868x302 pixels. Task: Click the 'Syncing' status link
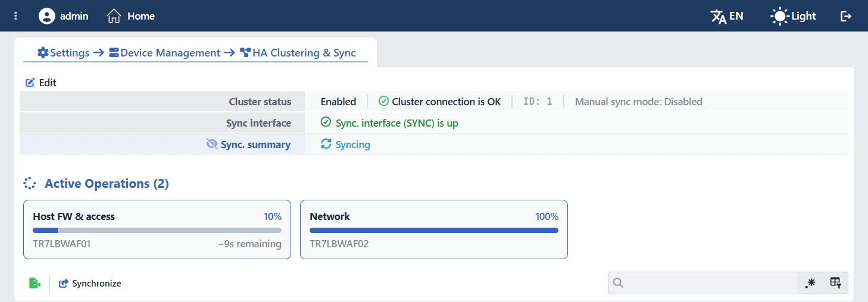[x=352, y=144]
